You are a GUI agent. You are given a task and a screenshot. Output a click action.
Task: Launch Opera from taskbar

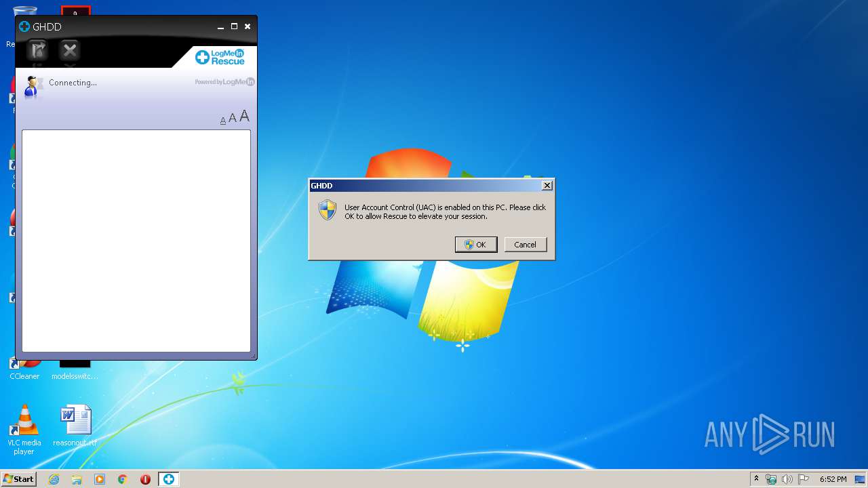click(x=145, y=479)
